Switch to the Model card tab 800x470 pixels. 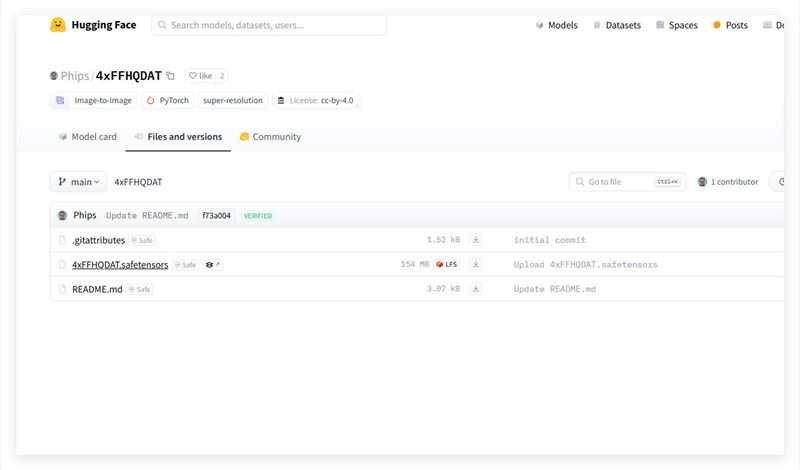88,137
